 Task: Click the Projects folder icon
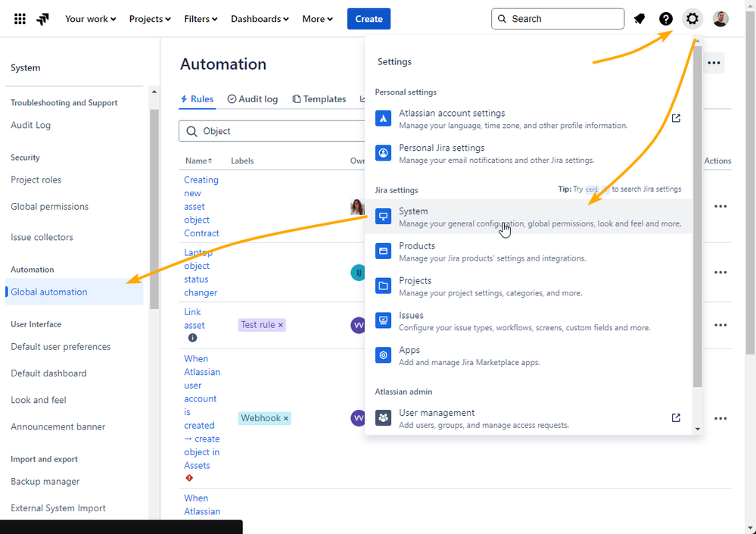(384, 286)
